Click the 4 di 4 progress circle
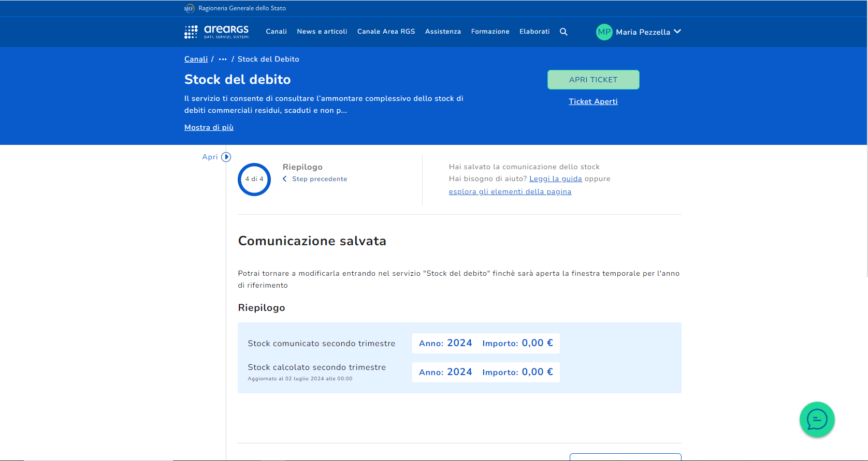 pyautogui.click(x=254, y=180)
